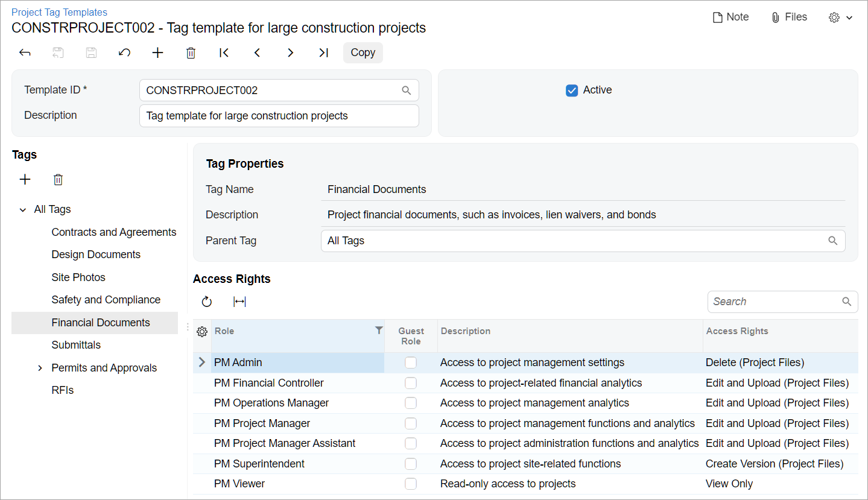The width and height of the screenshot is (868, 500).
Task: Click the Save disk icon
Action: pyautogui.click(x=91, y=52)
